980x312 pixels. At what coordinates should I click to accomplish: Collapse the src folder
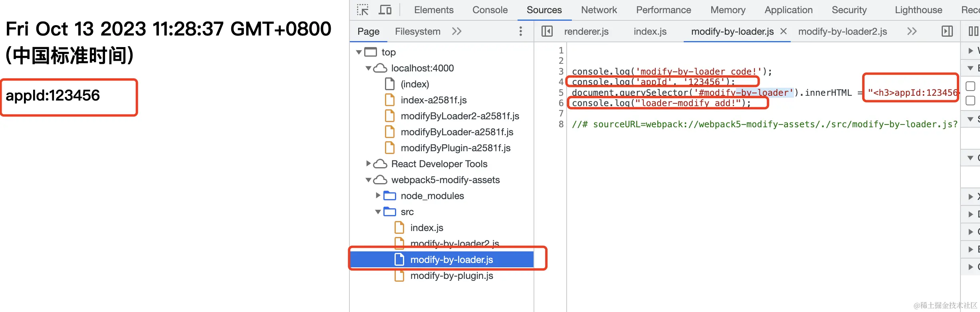[x=378, y=212]
